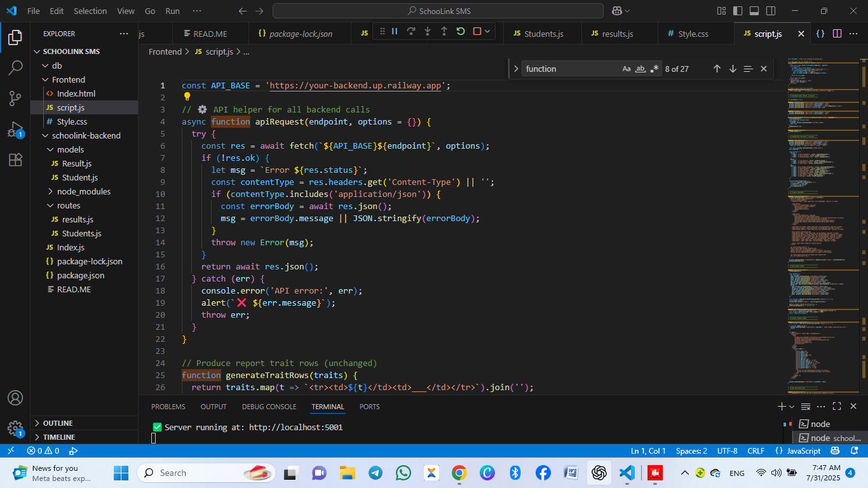Click the debug Restart icon
Screen dimensions: 868x488
(461, 31)
